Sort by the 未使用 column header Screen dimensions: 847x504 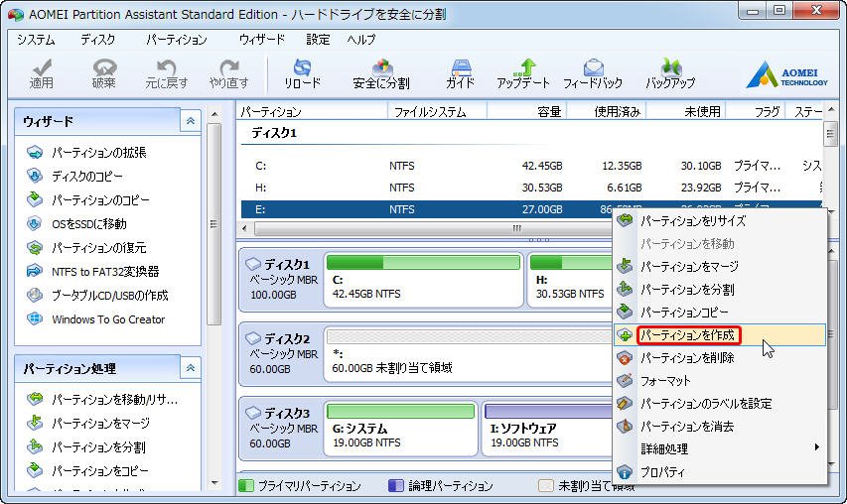(x=686, y=112)
